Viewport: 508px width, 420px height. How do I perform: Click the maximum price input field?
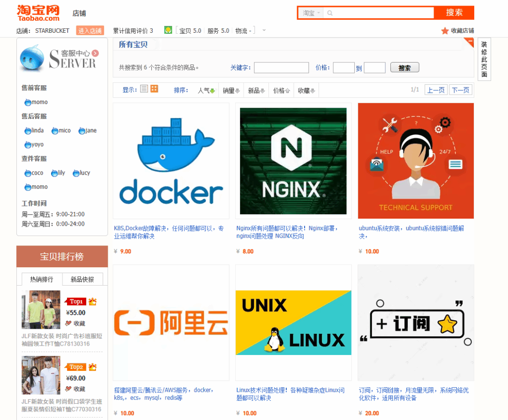click(375, 67)
